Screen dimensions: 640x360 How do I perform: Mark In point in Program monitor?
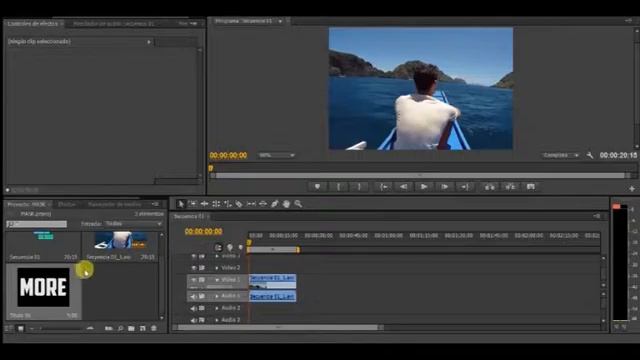point(338,187)
